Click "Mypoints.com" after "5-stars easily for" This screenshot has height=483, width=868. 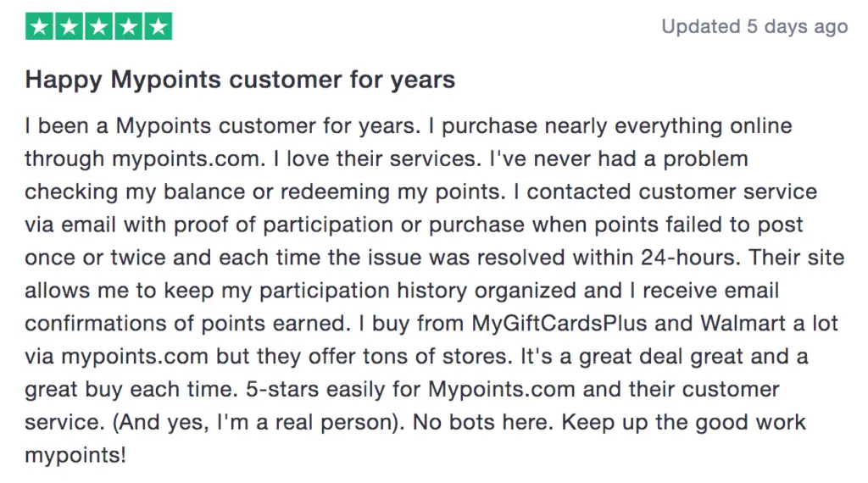tap(502, 390)
